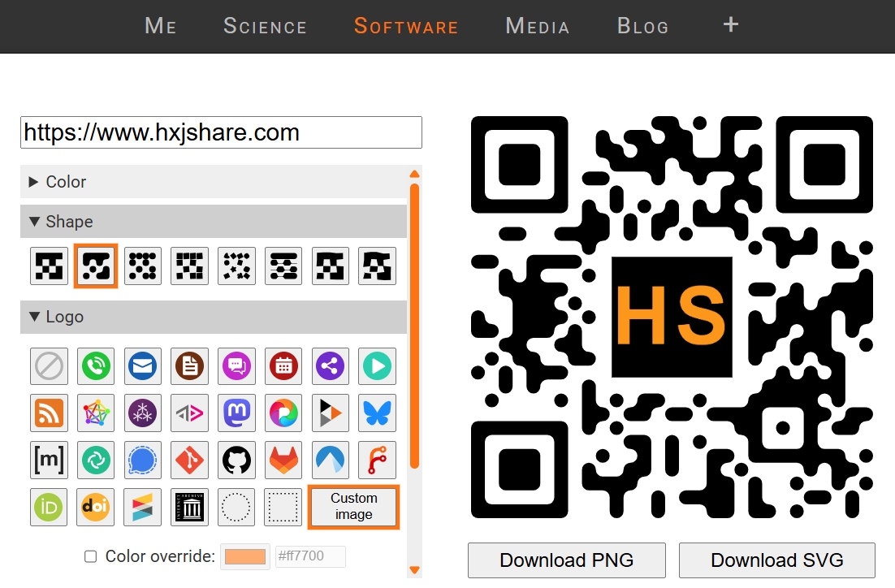Screen dimensions: 895x588
Task: Expand the Color section
Action: (x=214, y=182)
